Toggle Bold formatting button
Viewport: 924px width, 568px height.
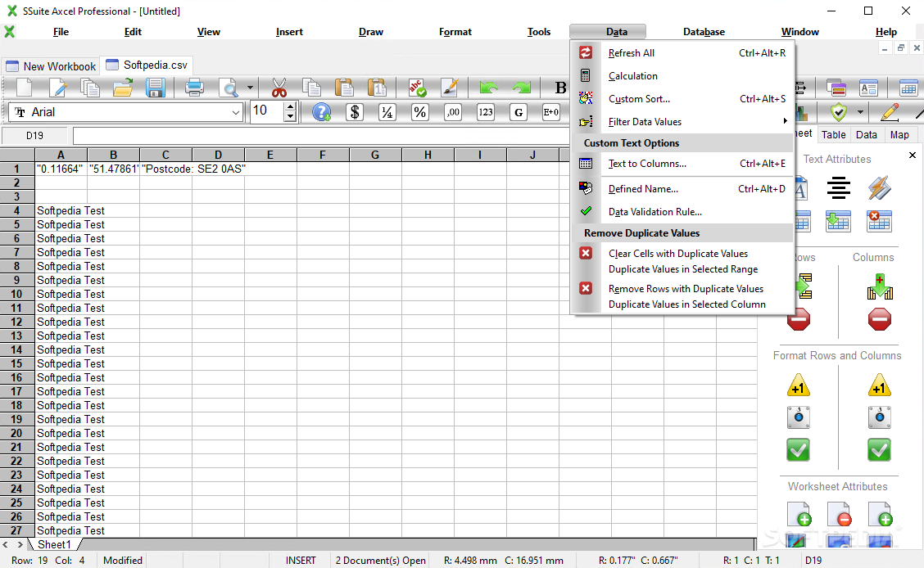pos(560,88)
